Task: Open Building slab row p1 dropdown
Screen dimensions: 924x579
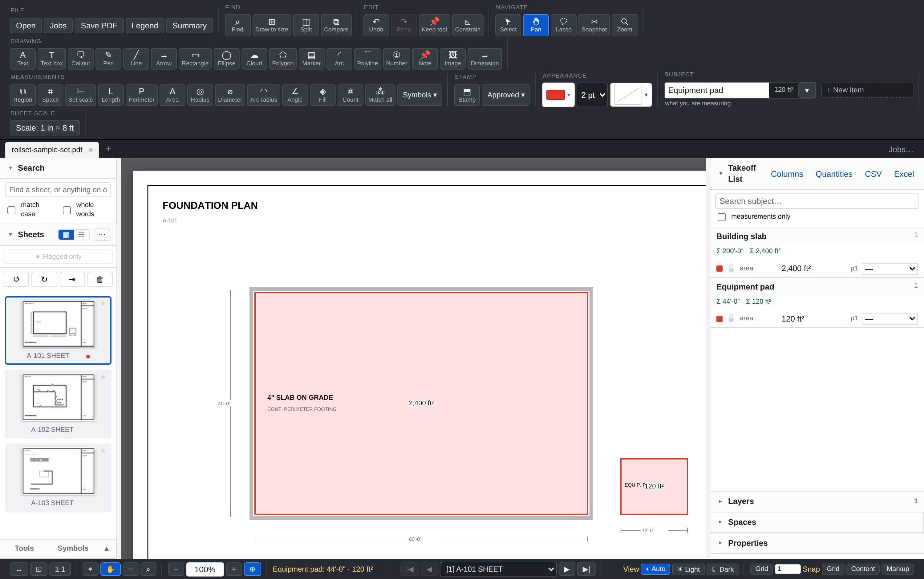Action: click(x=889, y=269)
